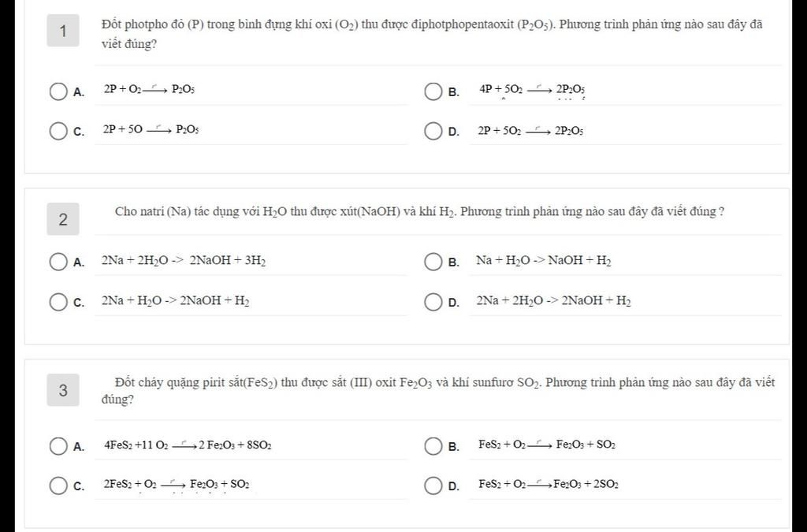
Task: Select answer A: 4FeS2 + 11O2 equation
Action: click(x=58, y=446)
